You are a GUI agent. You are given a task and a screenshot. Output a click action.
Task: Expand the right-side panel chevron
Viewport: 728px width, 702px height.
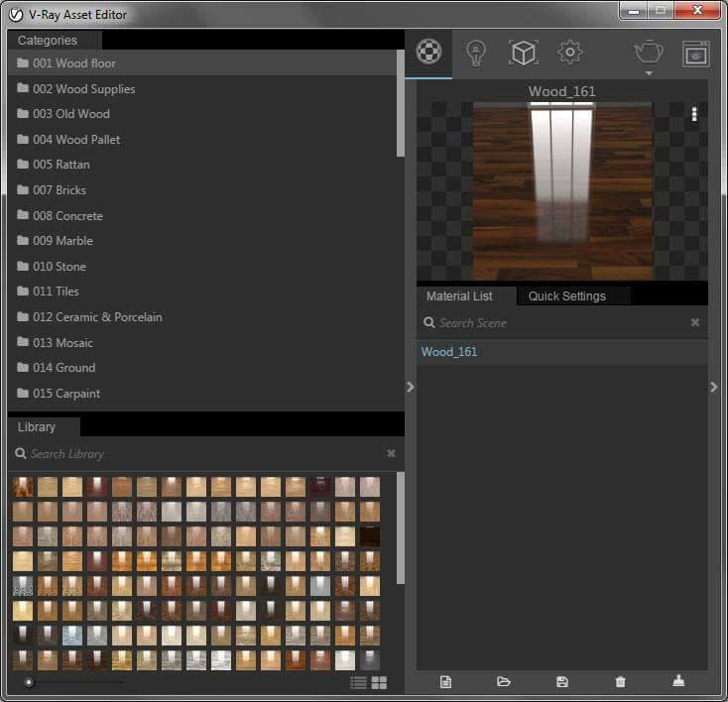tap(713, 387)
